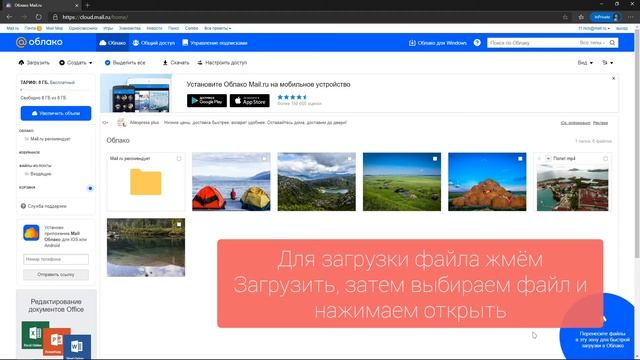Click the @облако logo

(39, 42)
